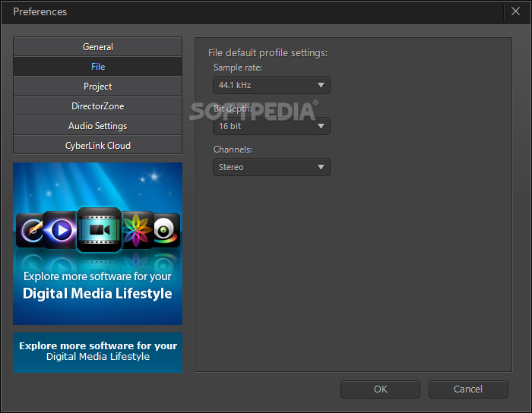Open the DirectorZone preferences tab
Screen dimensions: 532x413
(x=98, y=106)
